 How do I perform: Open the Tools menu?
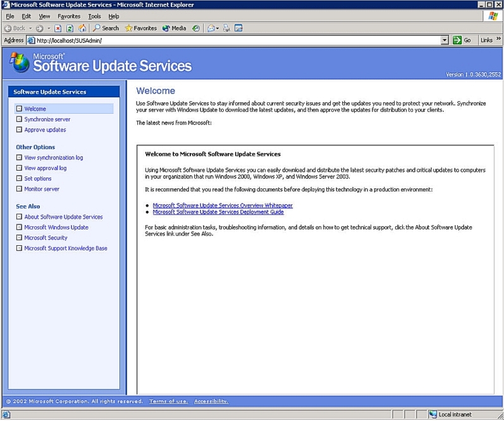(x=94, y=16)
